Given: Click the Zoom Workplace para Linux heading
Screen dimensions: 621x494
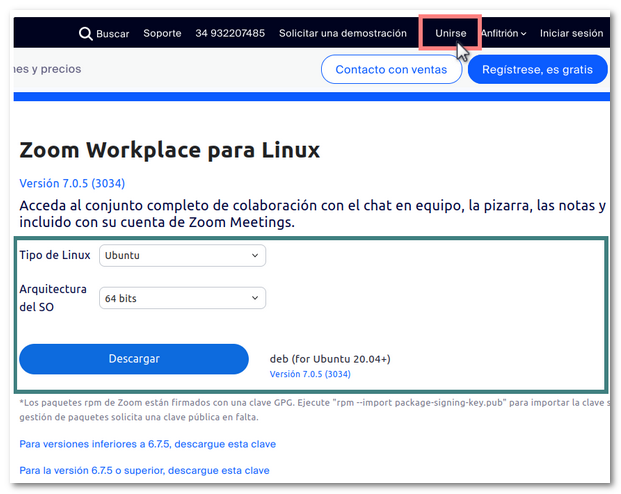Looking at the screenshot, I should coord(170,150).
